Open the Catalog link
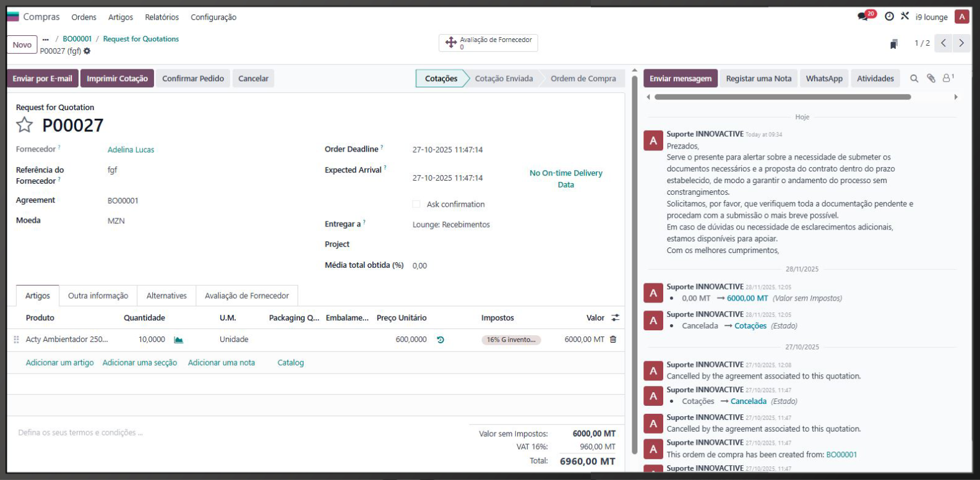Image resolution: width=980 pixels, height=480 pixels. tap(291, 362)
